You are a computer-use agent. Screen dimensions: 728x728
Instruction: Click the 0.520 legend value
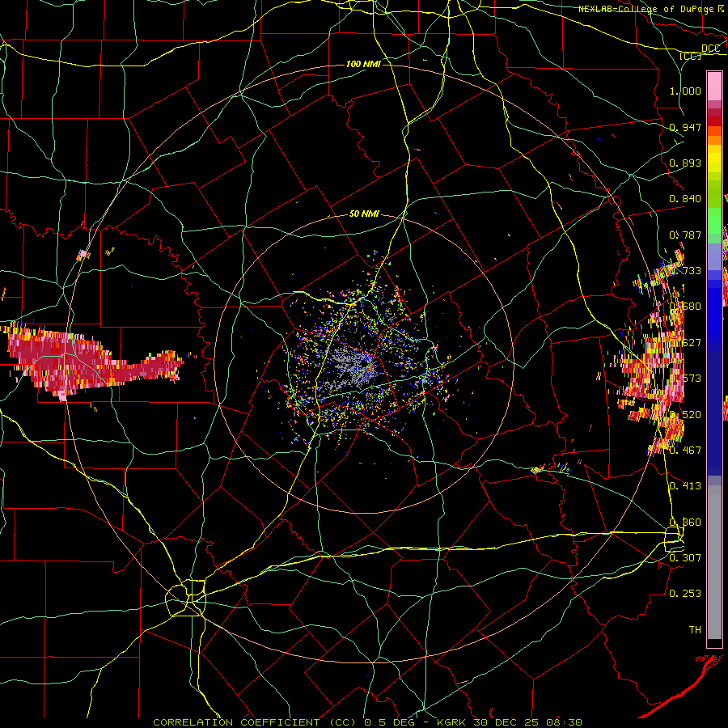tap(685, 415)
